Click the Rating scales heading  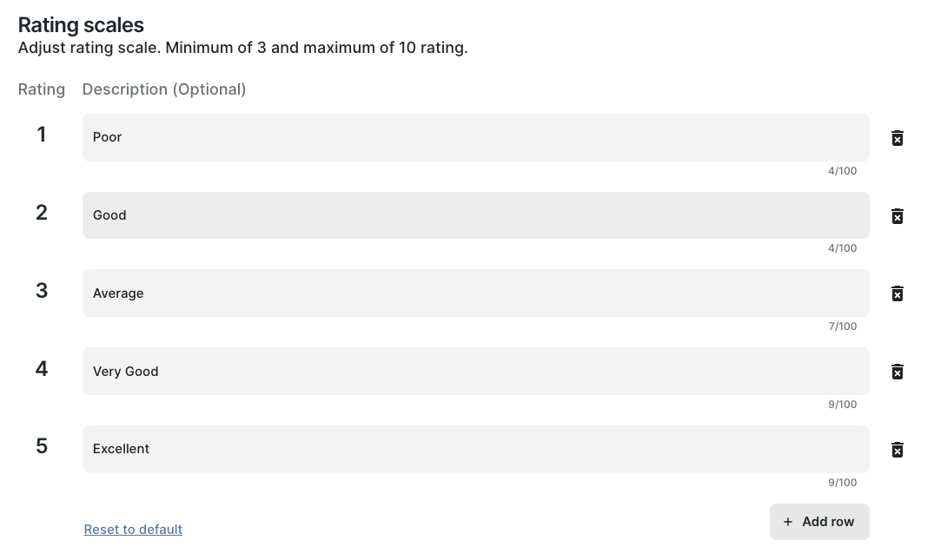pos(81,25)
